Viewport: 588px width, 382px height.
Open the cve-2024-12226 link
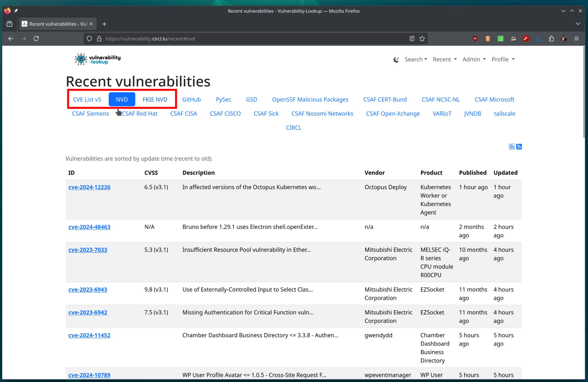point(89,187)
